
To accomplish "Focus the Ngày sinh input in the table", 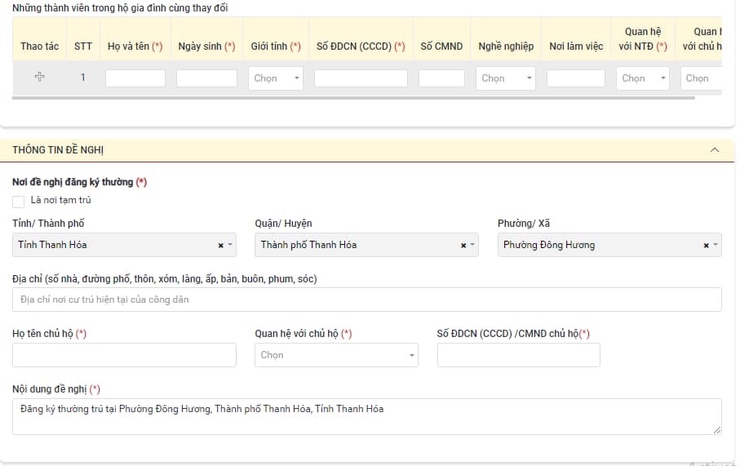I will 206,78.
